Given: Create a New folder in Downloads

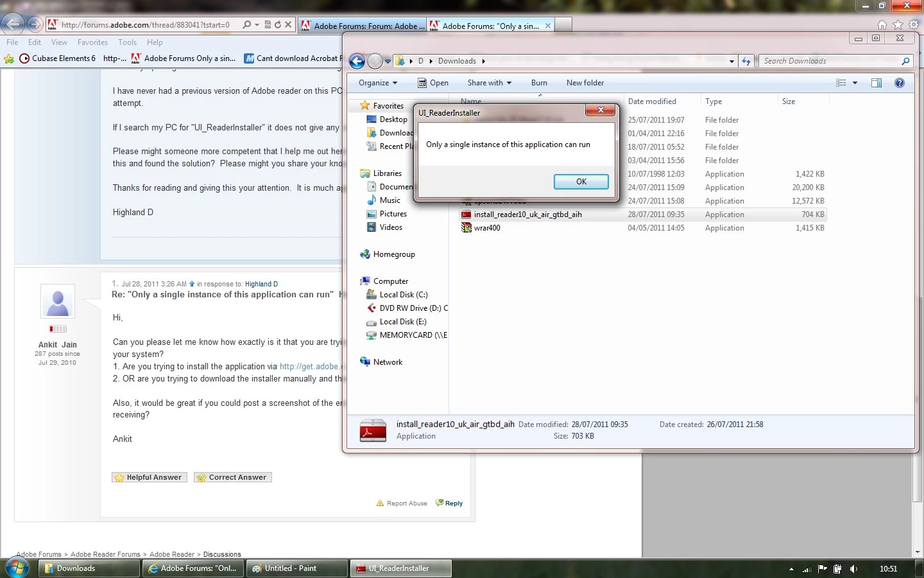Looking at the screenshot, I should click(x=585, y=83).
